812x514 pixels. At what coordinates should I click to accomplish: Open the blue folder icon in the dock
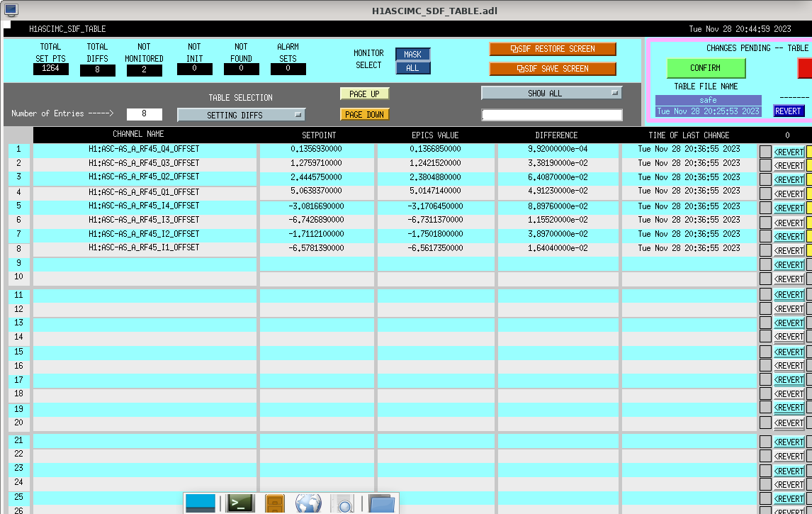pos(382,504)
